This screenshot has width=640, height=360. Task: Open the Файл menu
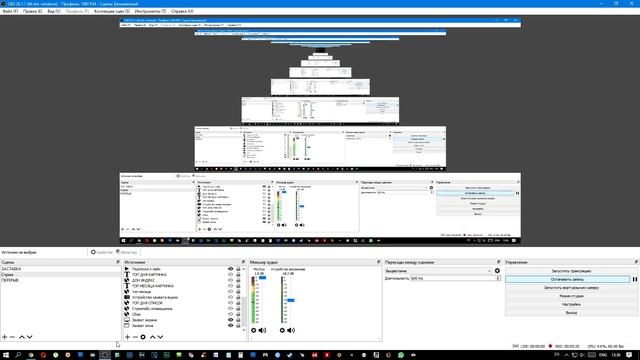[10, 11]
